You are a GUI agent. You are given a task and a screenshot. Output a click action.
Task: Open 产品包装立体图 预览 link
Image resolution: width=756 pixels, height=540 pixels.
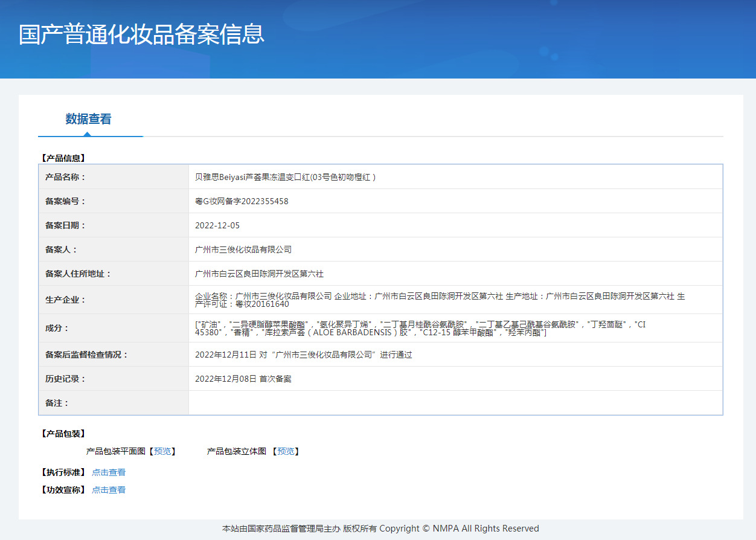[286, 451]
